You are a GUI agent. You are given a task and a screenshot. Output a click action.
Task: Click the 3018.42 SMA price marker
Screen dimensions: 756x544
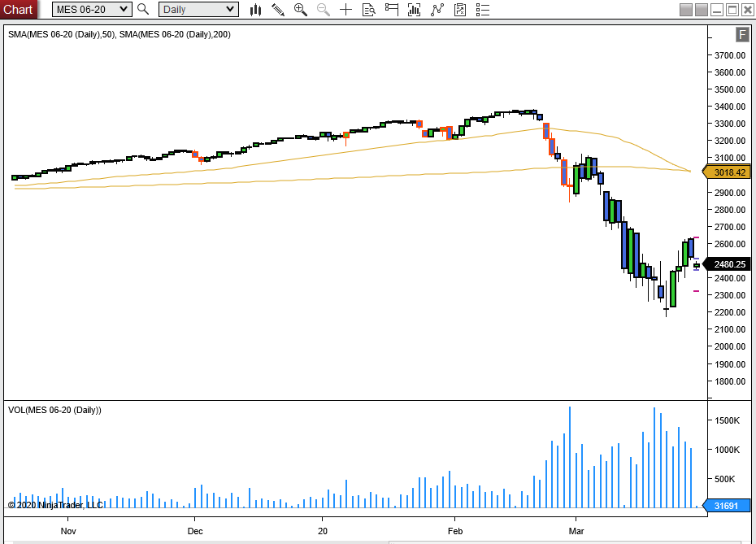727,172
